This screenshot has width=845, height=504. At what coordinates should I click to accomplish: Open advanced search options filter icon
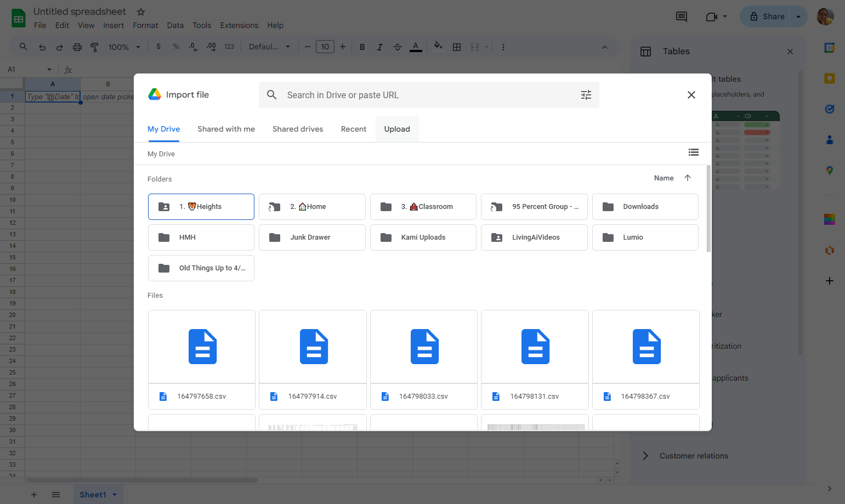click(x=586, y=95)
